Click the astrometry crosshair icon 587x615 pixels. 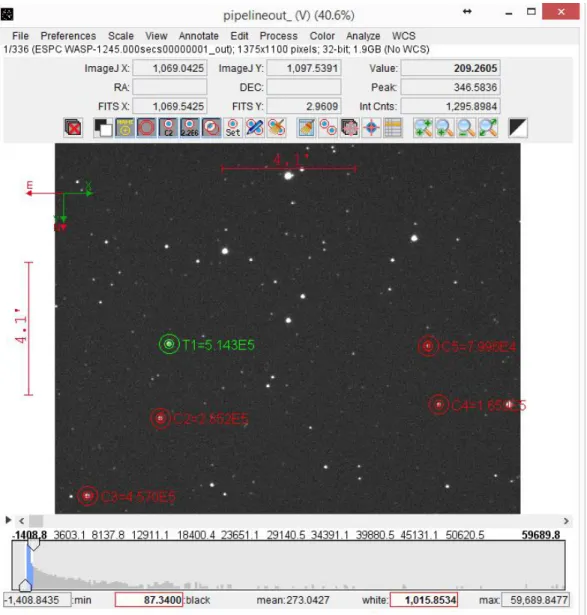tap(371, 127)
